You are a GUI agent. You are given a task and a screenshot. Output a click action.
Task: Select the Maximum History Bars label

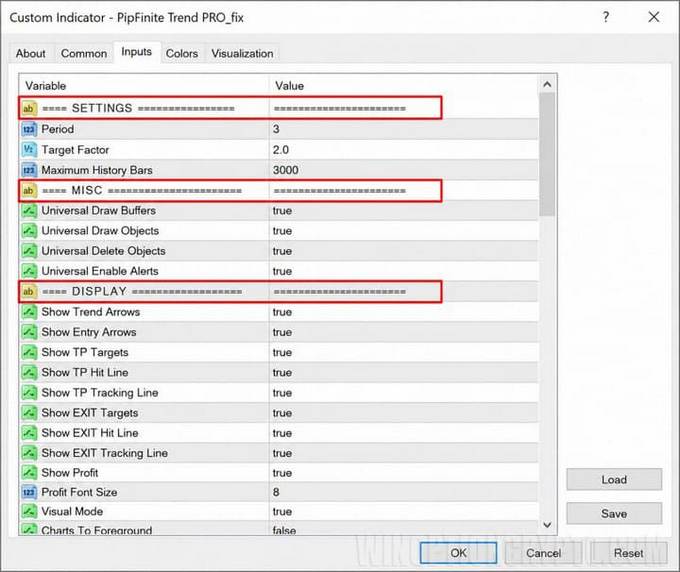97,170
